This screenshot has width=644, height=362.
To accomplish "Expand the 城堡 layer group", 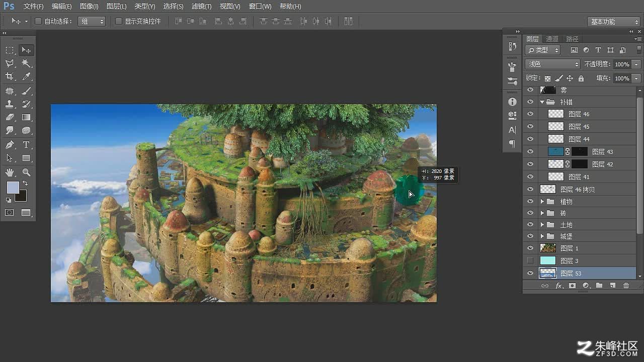I will pos(542,236).
